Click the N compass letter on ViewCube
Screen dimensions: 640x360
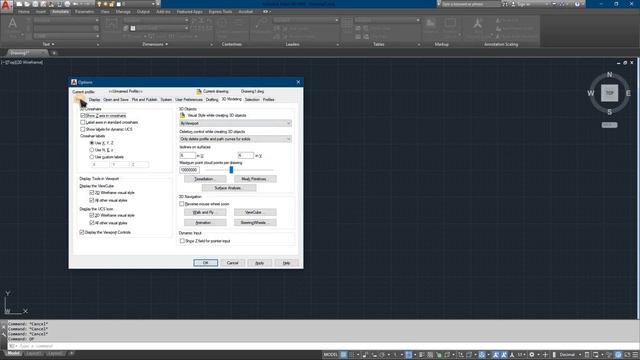[x=609, y=75]
